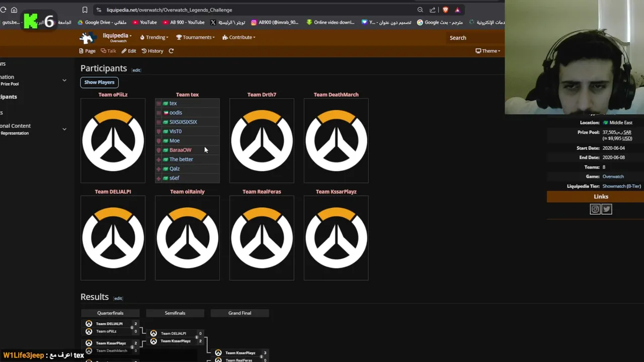This screenshot has width=644, height=362.
Task: Expand first sidebar contents chevron
Action: click(x=64, y=80)
